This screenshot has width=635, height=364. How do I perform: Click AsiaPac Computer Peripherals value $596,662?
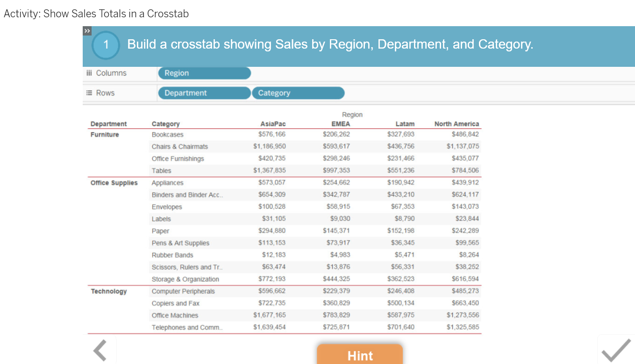(272, 291)
